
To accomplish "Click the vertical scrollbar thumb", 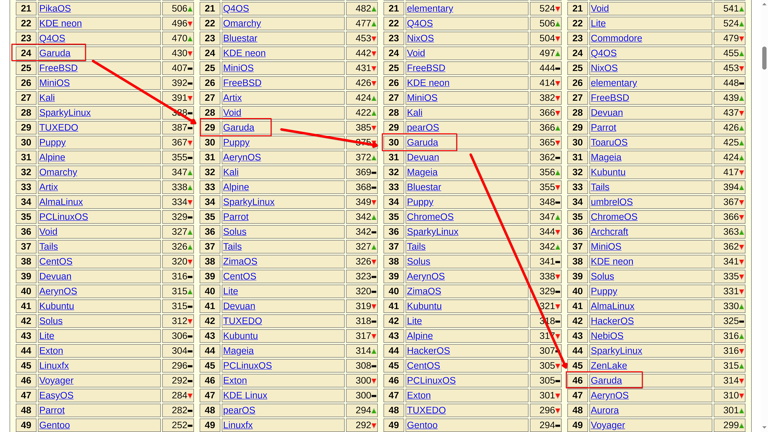I will coord(764,58).
